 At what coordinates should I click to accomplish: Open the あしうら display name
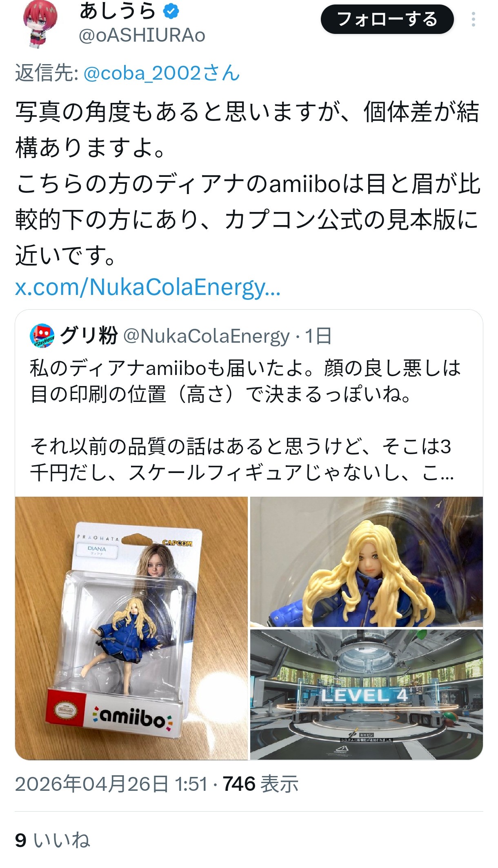pyautogui.click(x=118, y=11)
